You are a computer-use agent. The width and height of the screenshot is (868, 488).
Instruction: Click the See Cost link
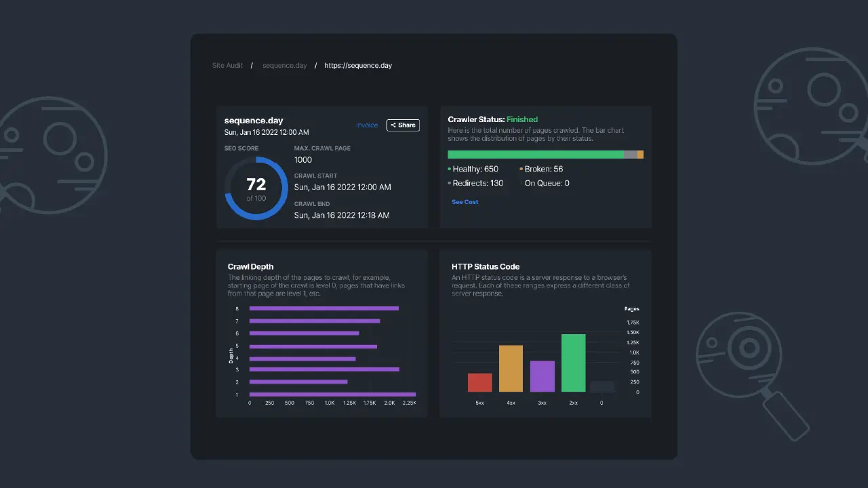pos(465,201)
